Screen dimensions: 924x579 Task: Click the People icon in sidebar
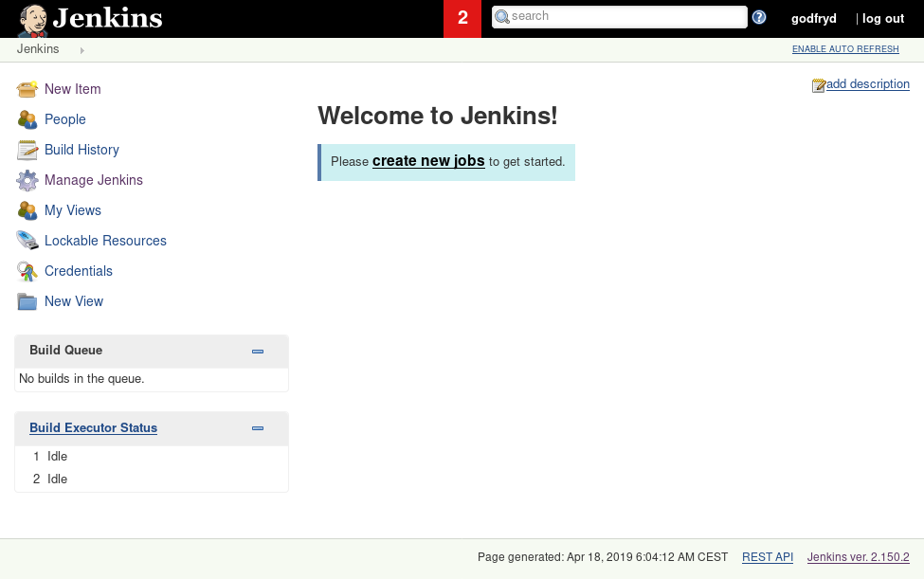pyautogui.click(x=27, y=119)
